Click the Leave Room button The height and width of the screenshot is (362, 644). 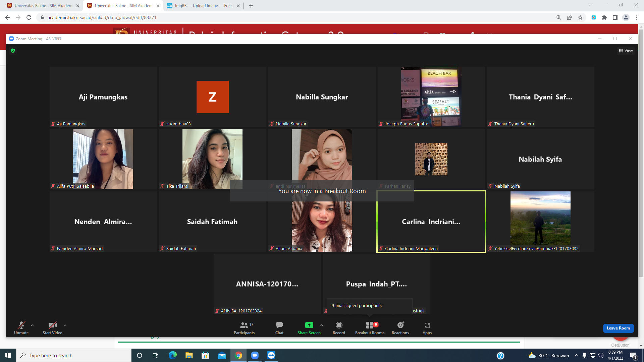[618, 328]
